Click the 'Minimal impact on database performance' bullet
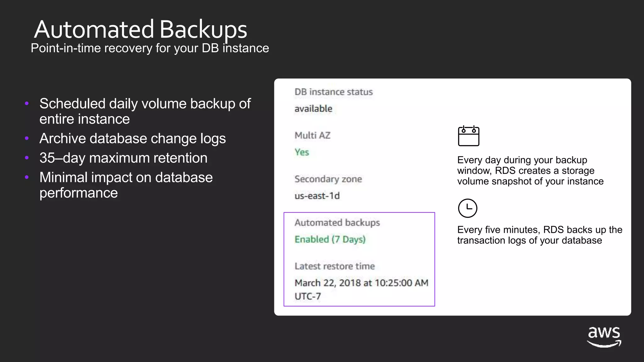This screenshot has width=644, height=362. (126, 185)
